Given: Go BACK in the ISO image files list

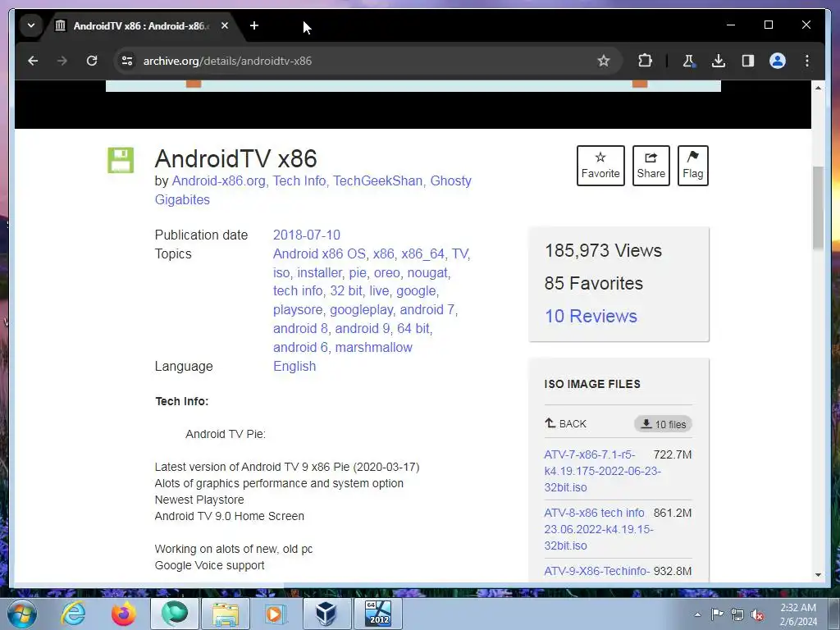Looking at the screenshot, I should pos(566,424).
